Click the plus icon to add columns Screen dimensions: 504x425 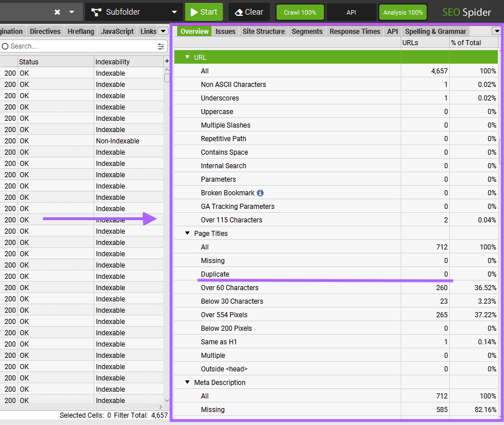coord(166,60)
